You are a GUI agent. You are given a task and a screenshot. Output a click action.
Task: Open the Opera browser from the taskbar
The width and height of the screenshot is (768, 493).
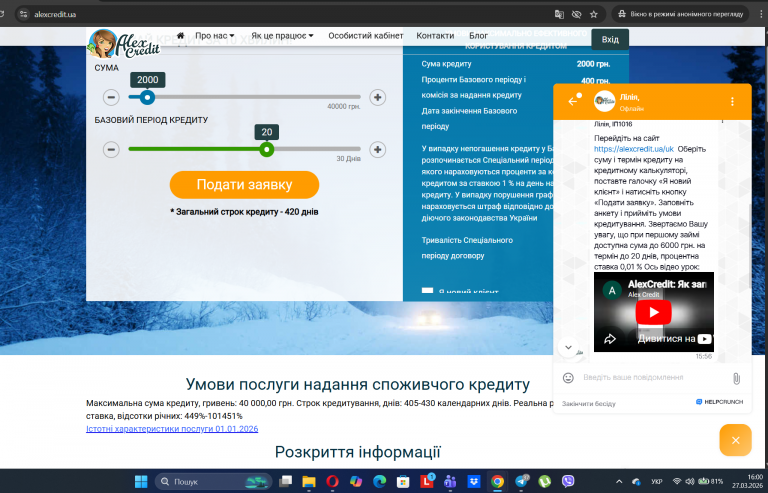tap(332, 481)
